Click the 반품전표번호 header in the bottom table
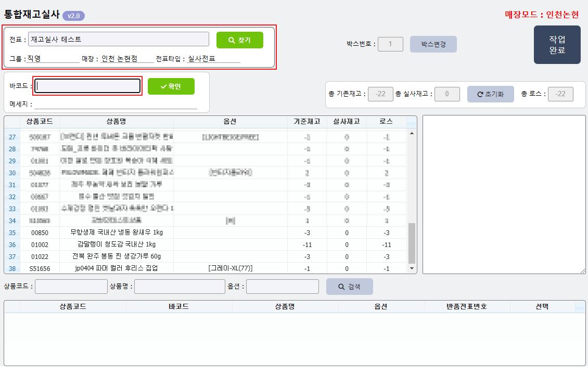This screenshot has height=376, width=588. click(x=467, y=307)
